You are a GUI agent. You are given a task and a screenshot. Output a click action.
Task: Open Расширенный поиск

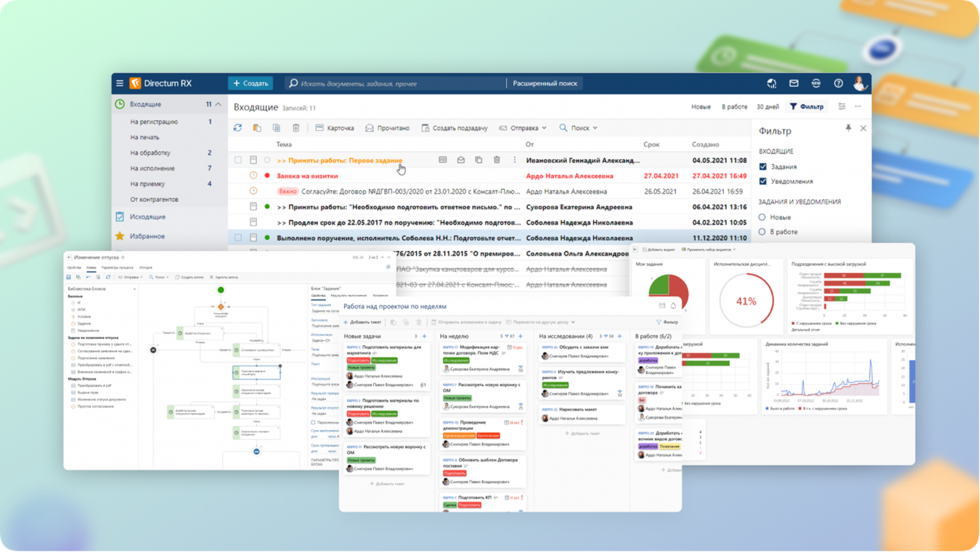[x=545, y=83]
